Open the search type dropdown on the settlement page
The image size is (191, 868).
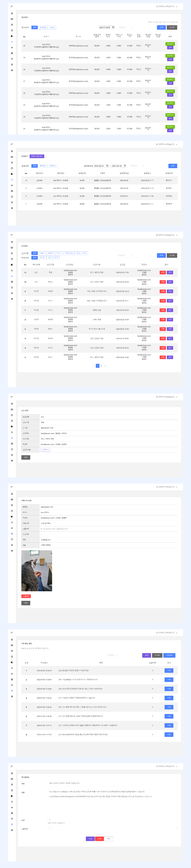pyautogui.click(x=125, y=28)
